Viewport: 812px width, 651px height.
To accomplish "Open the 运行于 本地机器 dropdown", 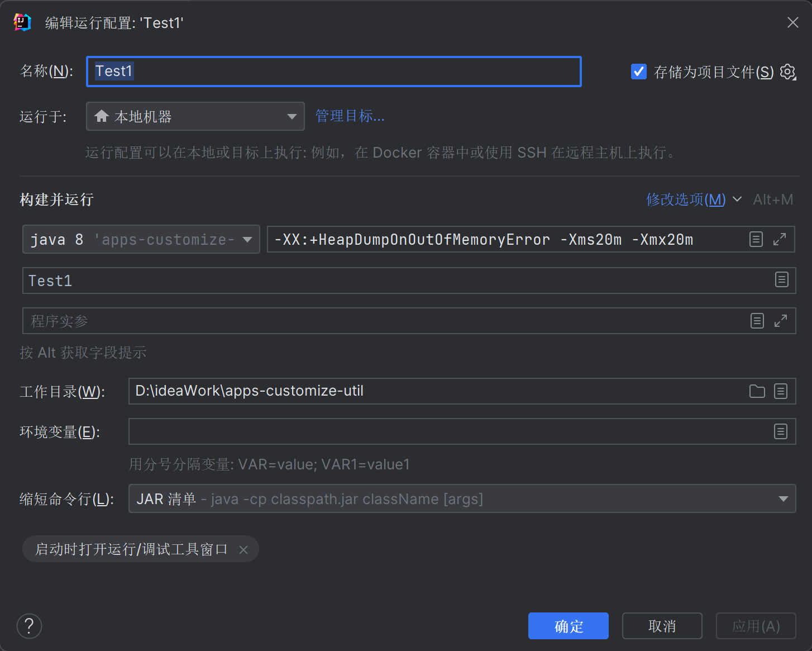I will [x=195, y=116].
